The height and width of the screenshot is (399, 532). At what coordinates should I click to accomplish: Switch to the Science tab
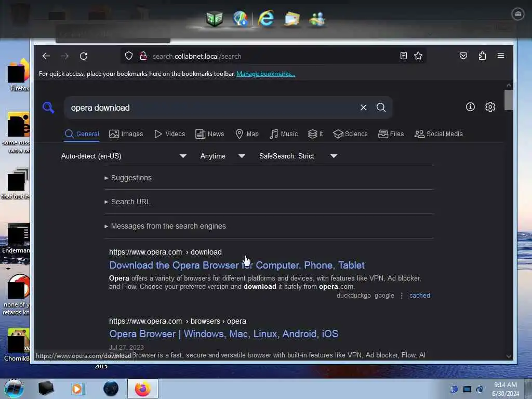[x=350, y=134]
